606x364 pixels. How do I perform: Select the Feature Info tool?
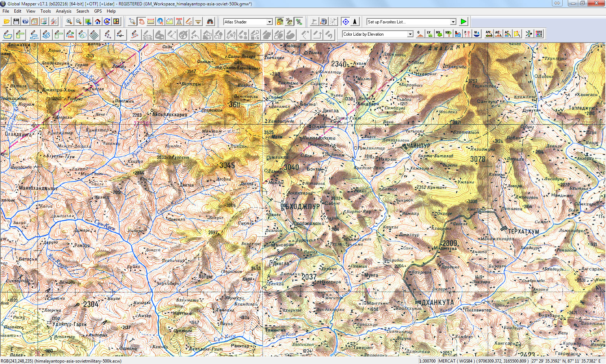coord(160,22)
